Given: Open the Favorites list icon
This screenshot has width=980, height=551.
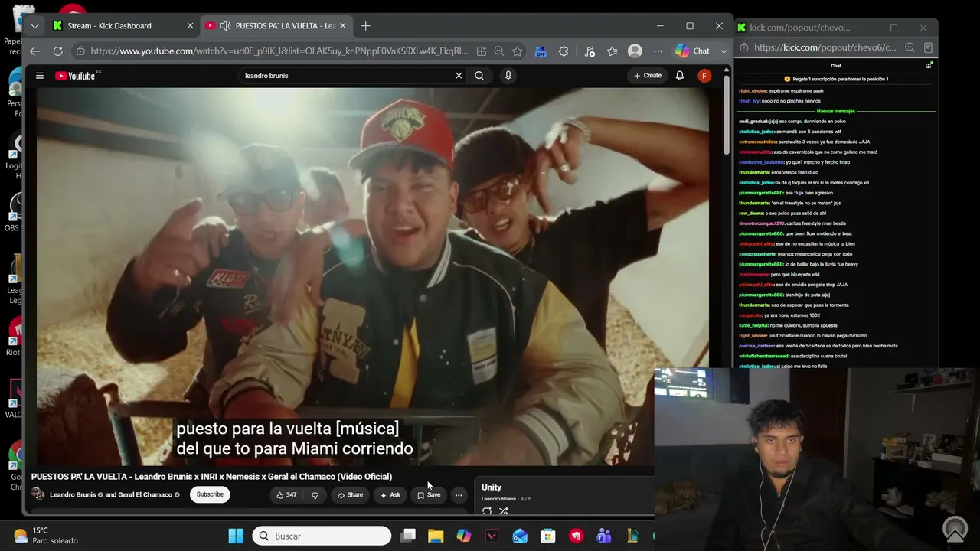Looking at the screenshot, I should [612, 51].
